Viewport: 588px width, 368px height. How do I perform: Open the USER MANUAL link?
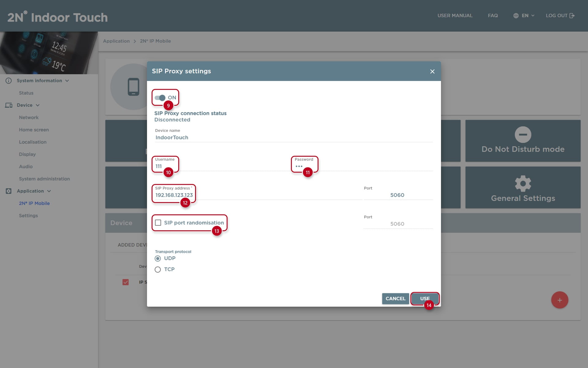click(x=455, y=16)
